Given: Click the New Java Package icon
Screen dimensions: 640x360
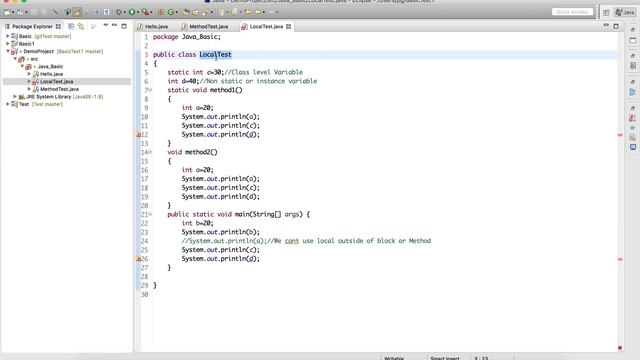Looking at the screenshot, I should 161,12.
